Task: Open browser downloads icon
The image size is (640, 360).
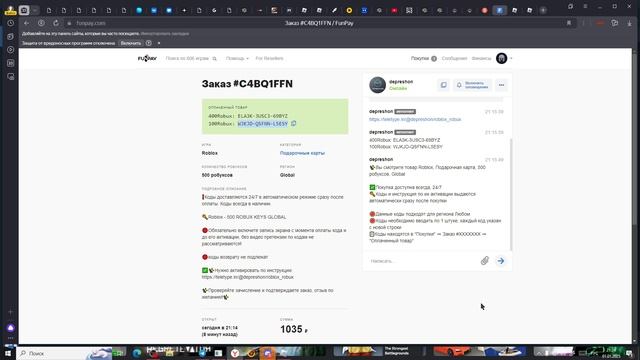Action: point(629,23)
